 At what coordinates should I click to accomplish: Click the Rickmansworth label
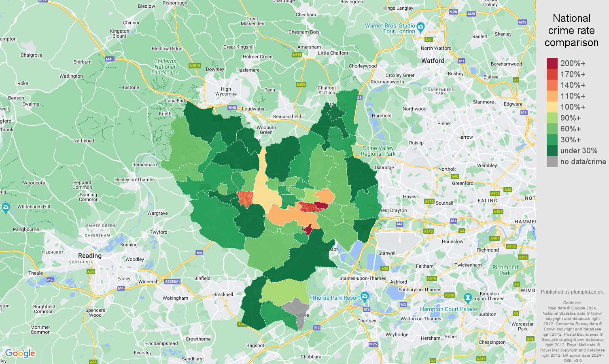tap(387, 82)
